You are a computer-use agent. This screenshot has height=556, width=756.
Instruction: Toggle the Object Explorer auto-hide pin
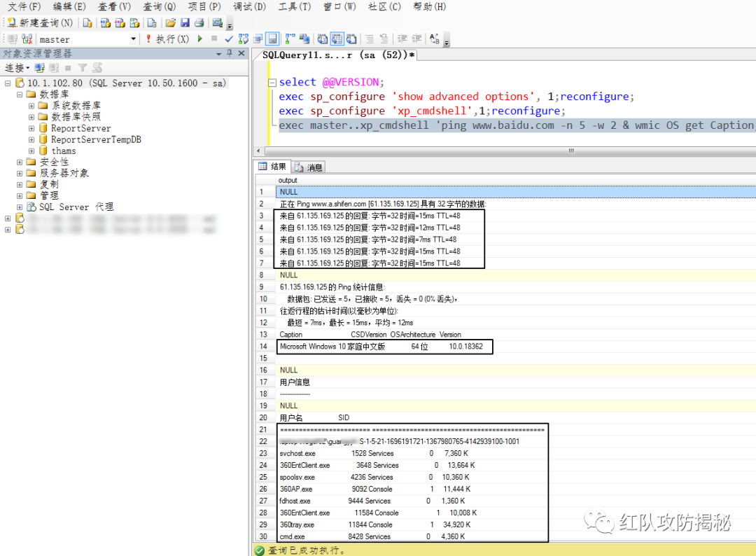click(230, 53)
